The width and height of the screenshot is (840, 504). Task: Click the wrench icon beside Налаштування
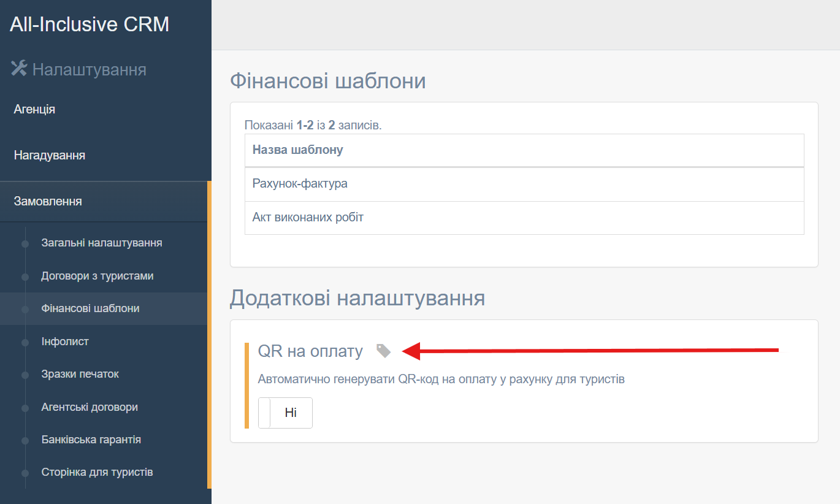19,69
